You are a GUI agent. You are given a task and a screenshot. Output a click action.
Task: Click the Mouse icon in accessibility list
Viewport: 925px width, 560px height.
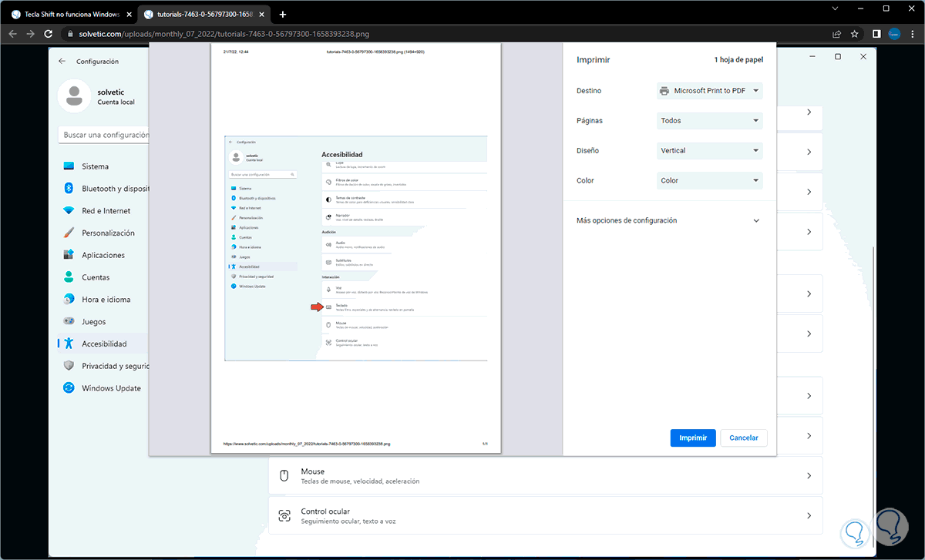[284, 476]
